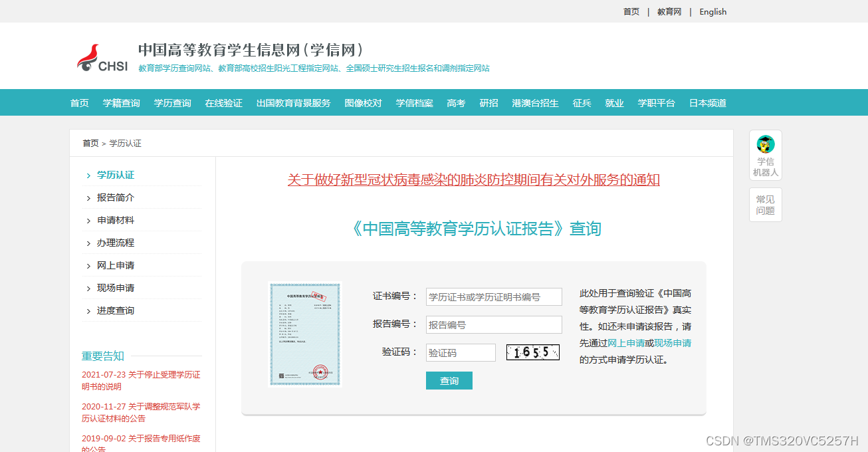Open the 2019-09-02 报告专用纸 notice
The height and width of the screenshot is (452, 868).
(141, 443)
